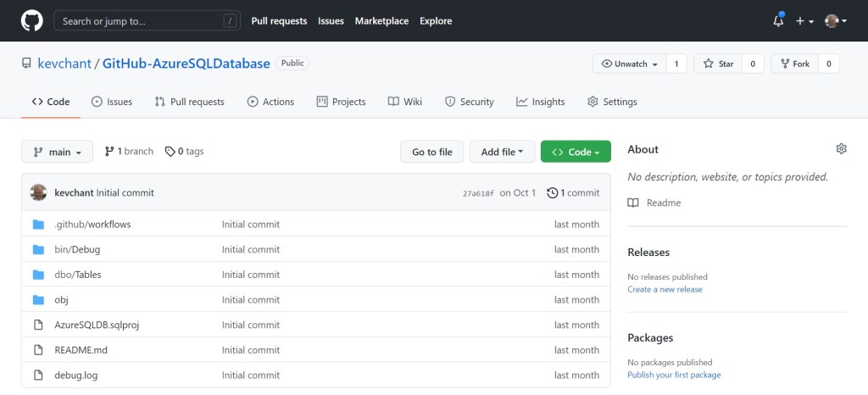The height and width of the screenshot is (395, 868).
Task: Open the debug.log file
Action: (75, 376)
